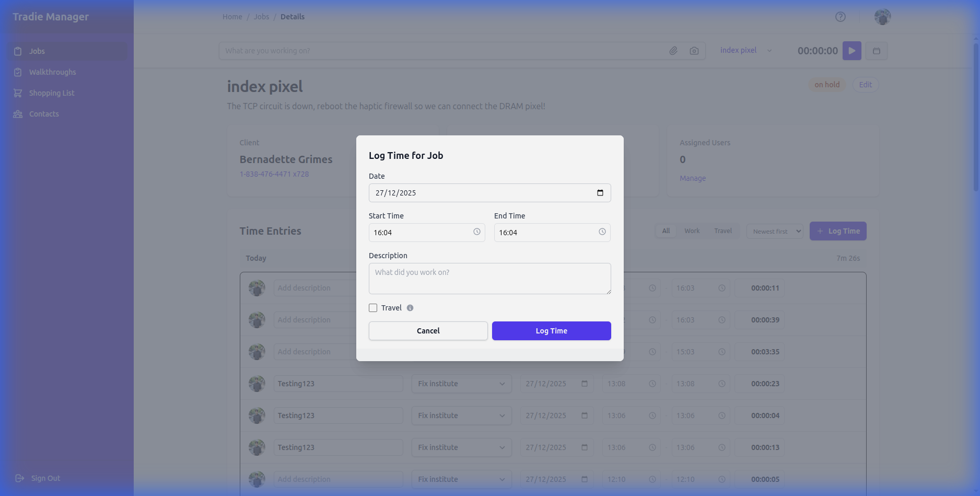This screenshot has height=496, width=980.
Task: Switch to the Work filter tab
Action: click(x=692, y=230)
